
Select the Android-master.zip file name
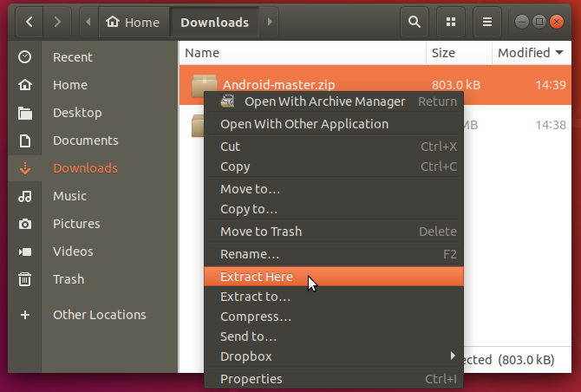(278, 85)
